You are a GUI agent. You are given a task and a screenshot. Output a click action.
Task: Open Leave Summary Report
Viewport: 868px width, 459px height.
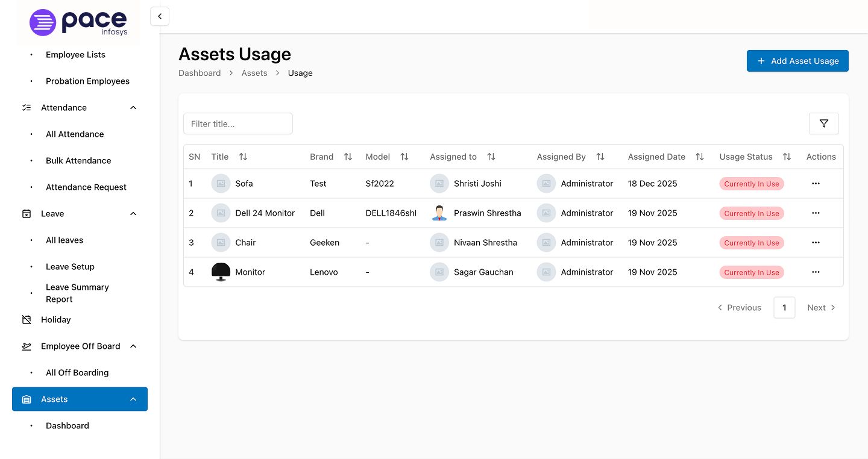tap(77, 293)
